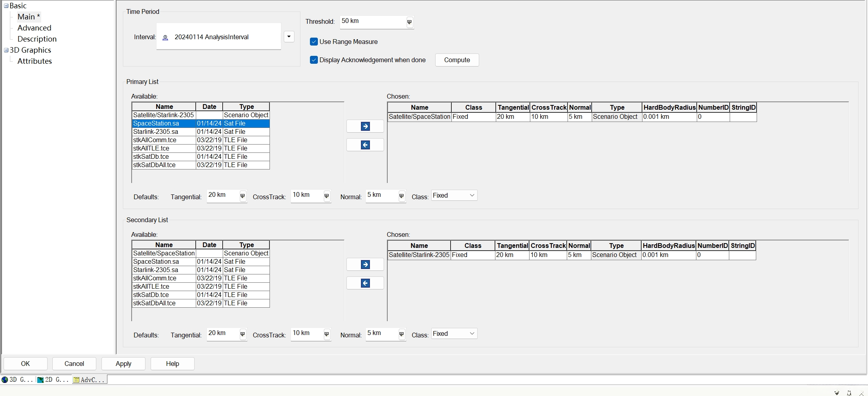Open the Interval dropdown arrow
Screen dimensions: 868x396
point(289,37)
